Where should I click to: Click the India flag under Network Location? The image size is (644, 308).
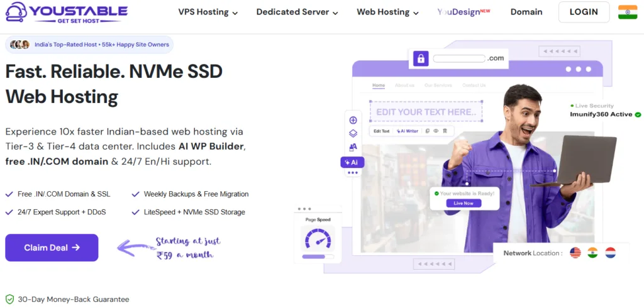coord(592,253)
